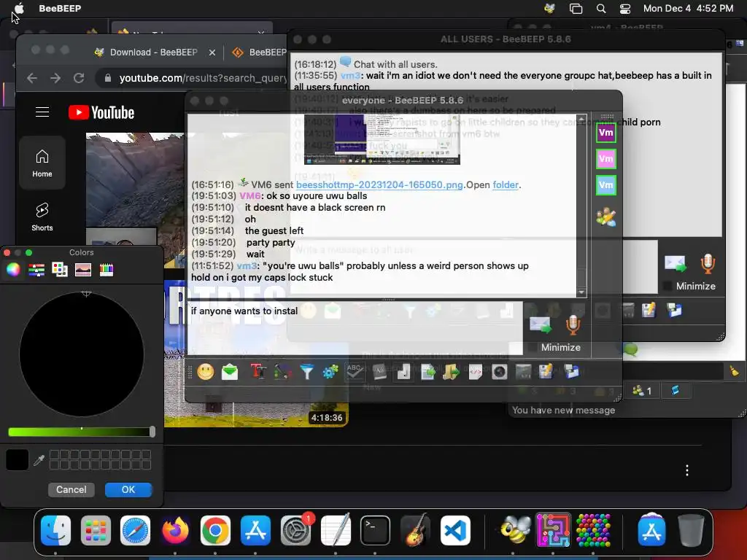Click the screenshot camera icon in everyone toolbar
This screenshot has width=747, height=560.
click(x=499, y=371)
